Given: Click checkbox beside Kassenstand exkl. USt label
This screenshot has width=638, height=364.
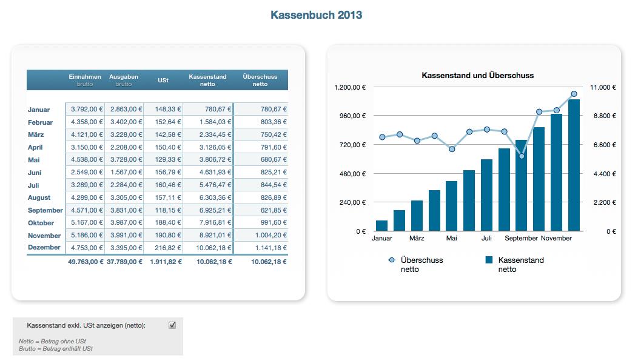Looking at the screenshot, I should 172,325.
